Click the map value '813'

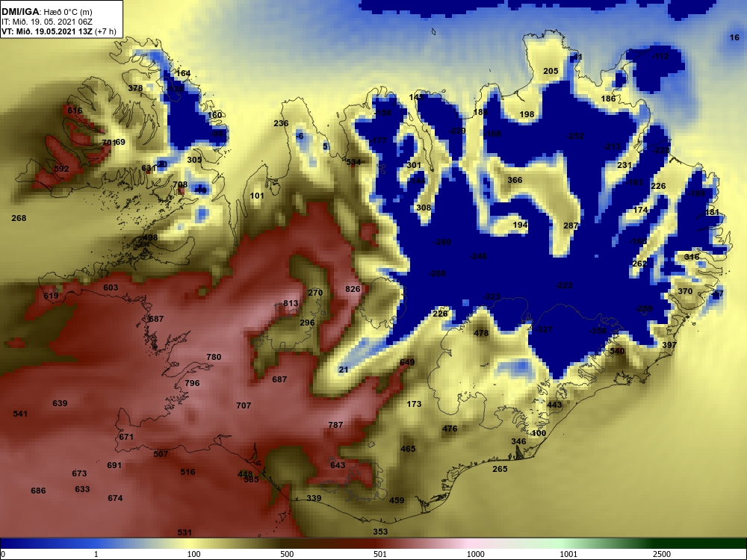tap(291, 304)
